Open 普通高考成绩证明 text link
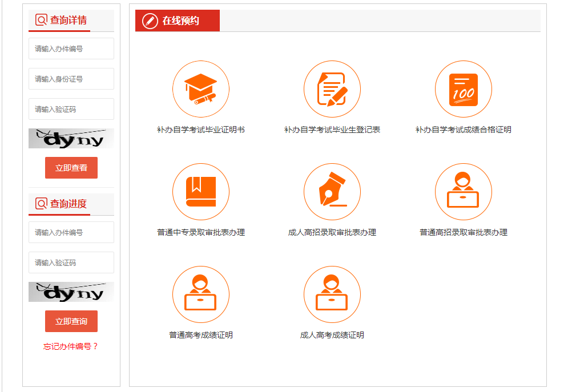 [x=201, y=335]
